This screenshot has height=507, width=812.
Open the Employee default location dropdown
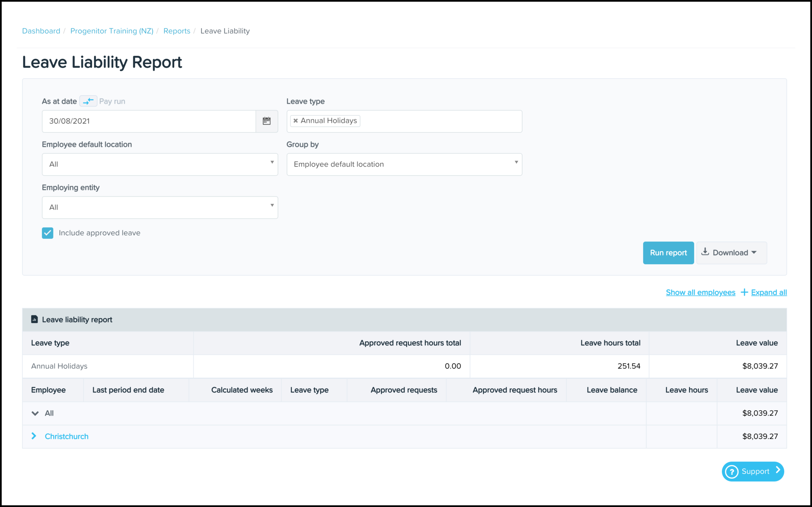point(160,164)
